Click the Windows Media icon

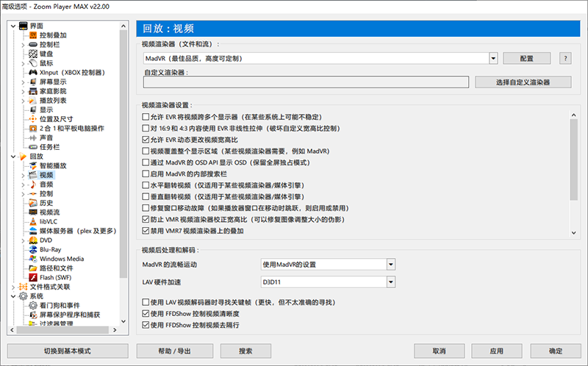tap(33, 259)
